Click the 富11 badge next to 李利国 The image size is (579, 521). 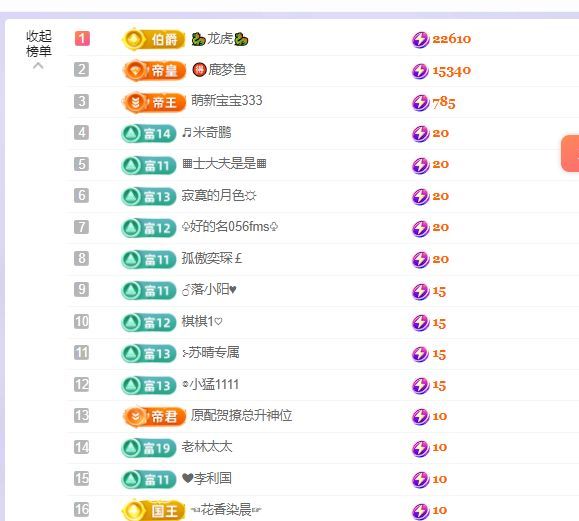[x=148, y=479]
